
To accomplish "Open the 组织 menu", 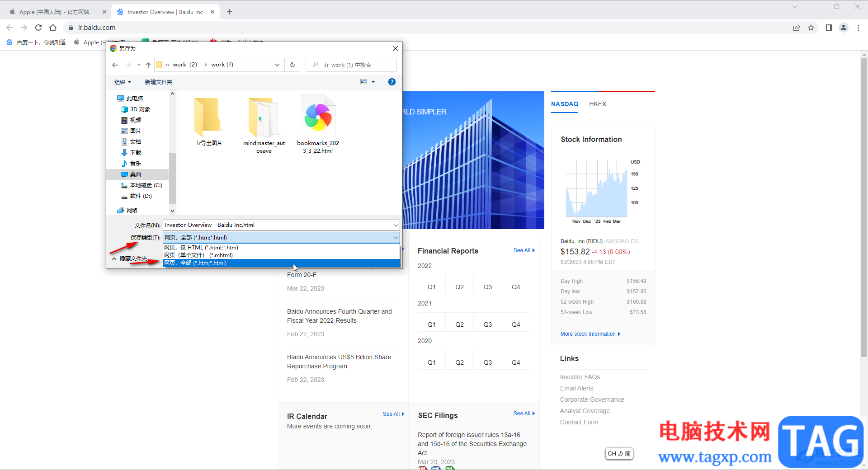I will [123, 82].
